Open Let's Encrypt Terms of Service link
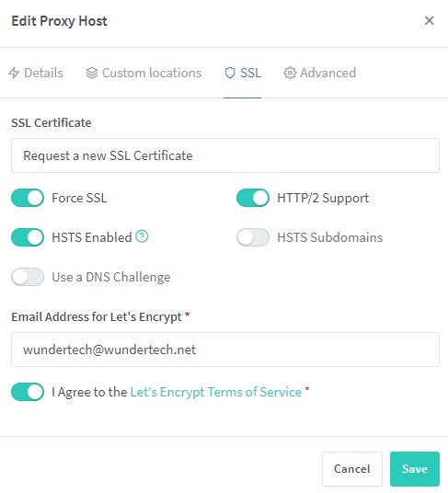This screenshot has height=493, width=448. 216,392
